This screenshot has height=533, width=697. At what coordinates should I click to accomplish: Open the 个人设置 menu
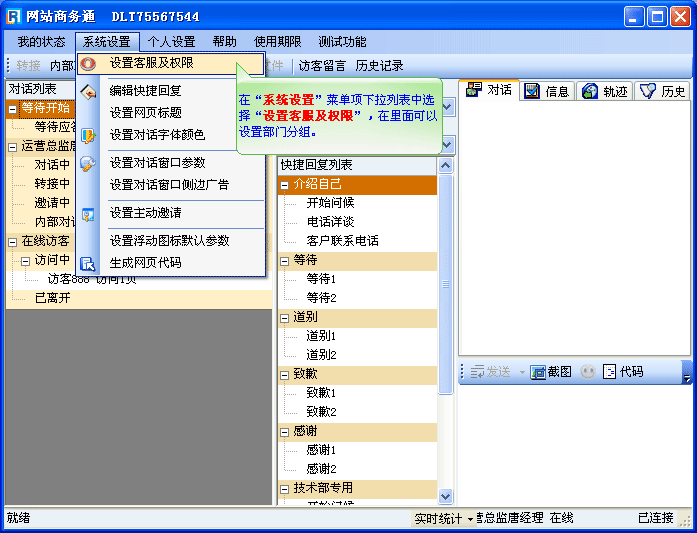[171, 42]
